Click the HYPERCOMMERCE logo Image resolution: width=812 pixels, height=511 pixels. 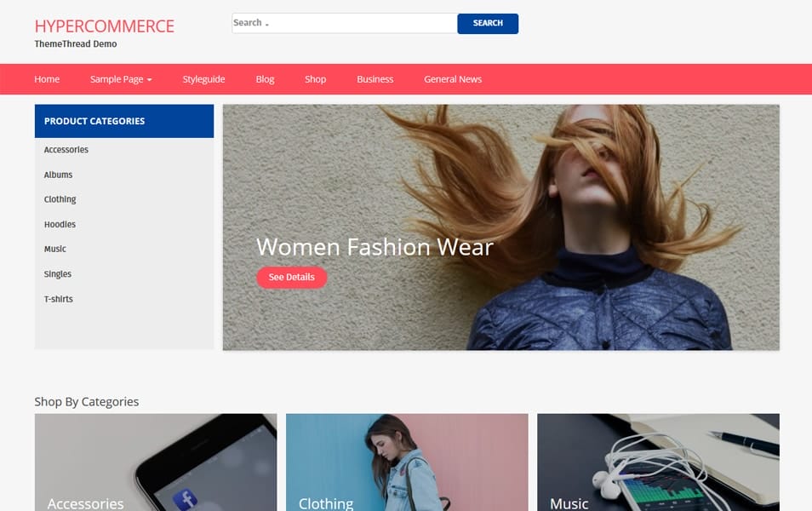pyautogui.click(x=104, y=26)
